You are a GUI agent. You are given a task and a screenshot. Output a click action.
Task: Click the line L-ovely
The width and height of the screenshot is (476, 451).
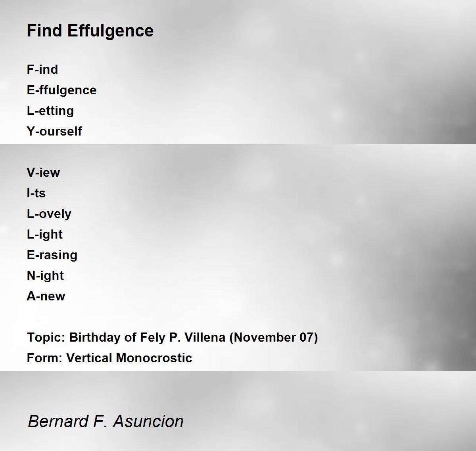(x=49, y=214)
